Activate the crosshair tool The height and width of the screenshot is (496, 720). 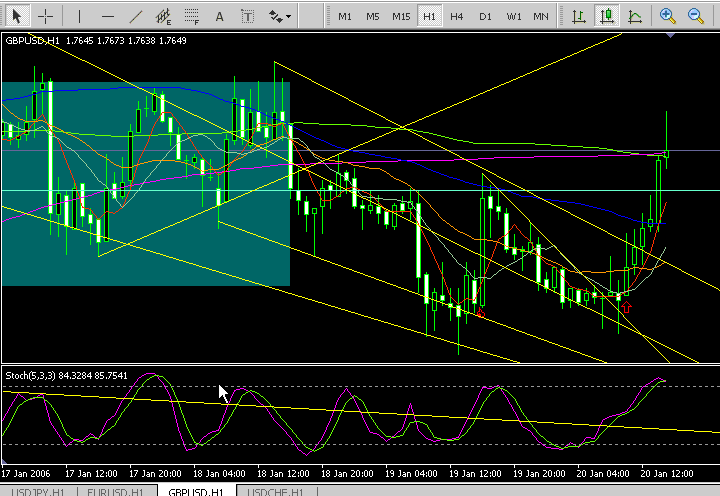click(x=45, y=17)
